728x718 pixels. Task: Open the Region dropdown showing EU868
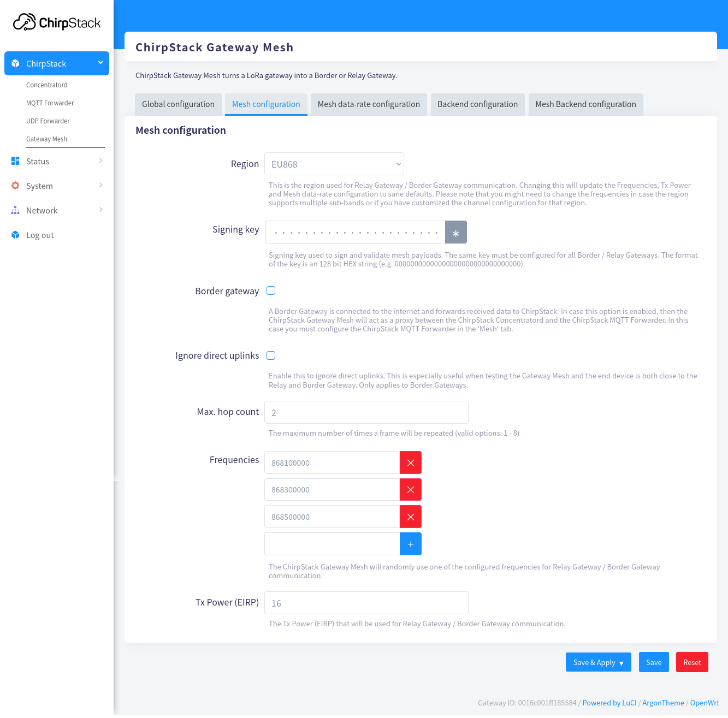point(334,164)
